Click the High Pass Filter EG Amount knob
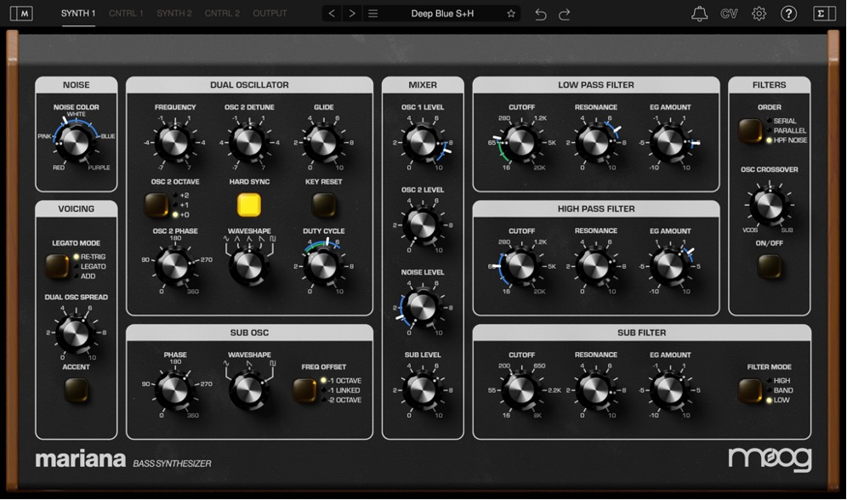 [670, 266]
